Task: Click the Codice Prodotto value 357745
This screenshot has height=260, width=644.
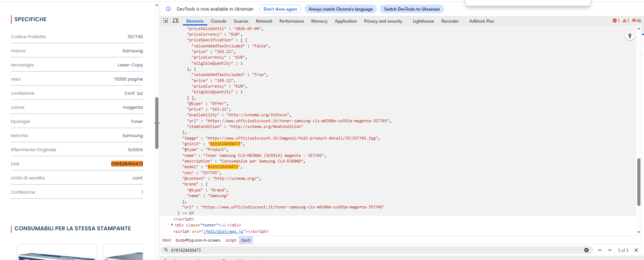Action: (135, 37)
